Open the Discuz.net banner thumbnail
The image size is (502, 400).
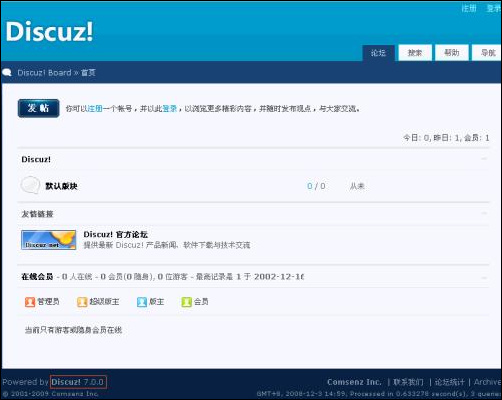48,240
